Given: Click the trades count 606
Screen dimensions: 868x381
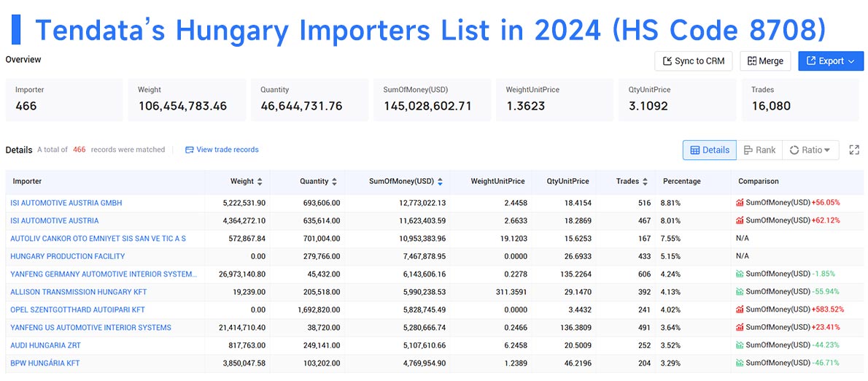Looking at the screenshot, I should pyautogui.click(x=644, y=274).
